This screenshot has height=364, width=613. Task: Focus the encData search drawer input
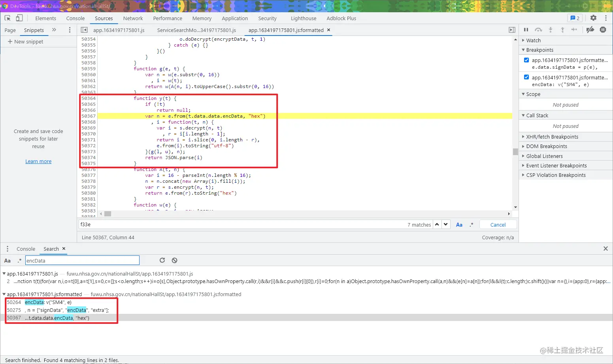coord(82,261)
